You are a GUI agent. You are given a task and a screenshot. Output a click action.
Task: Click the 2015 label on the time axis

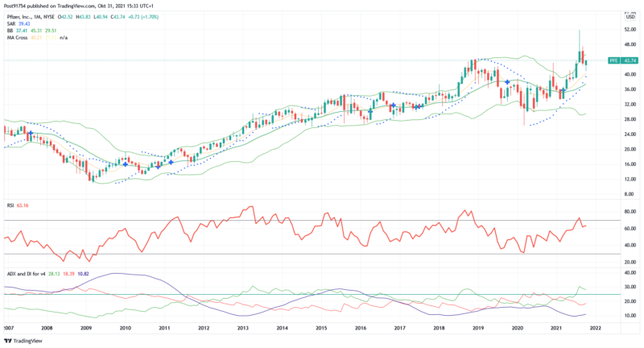(x=320, y=329)
